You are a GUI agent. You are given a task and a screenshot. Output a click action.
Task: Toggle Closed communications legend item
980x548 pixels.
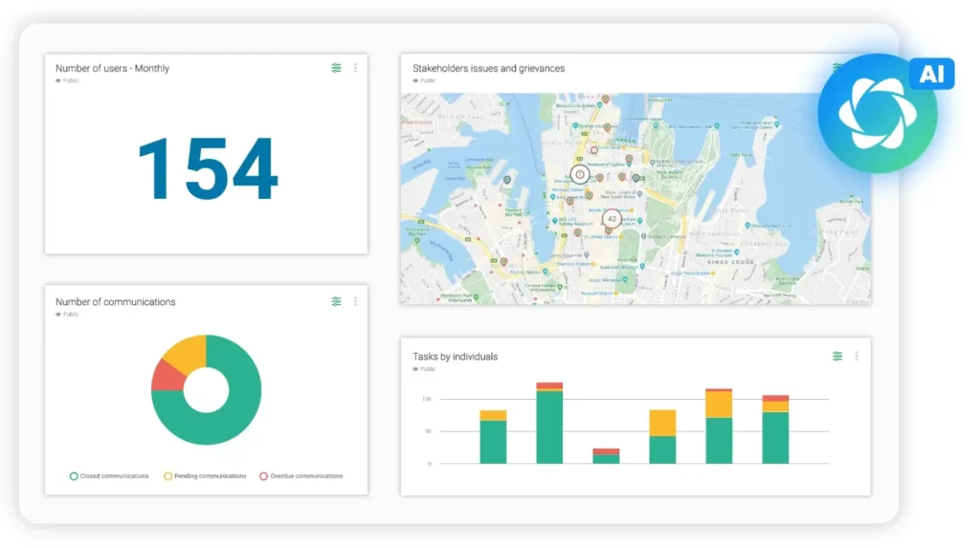pyautogui.click(x=109, y=476)
